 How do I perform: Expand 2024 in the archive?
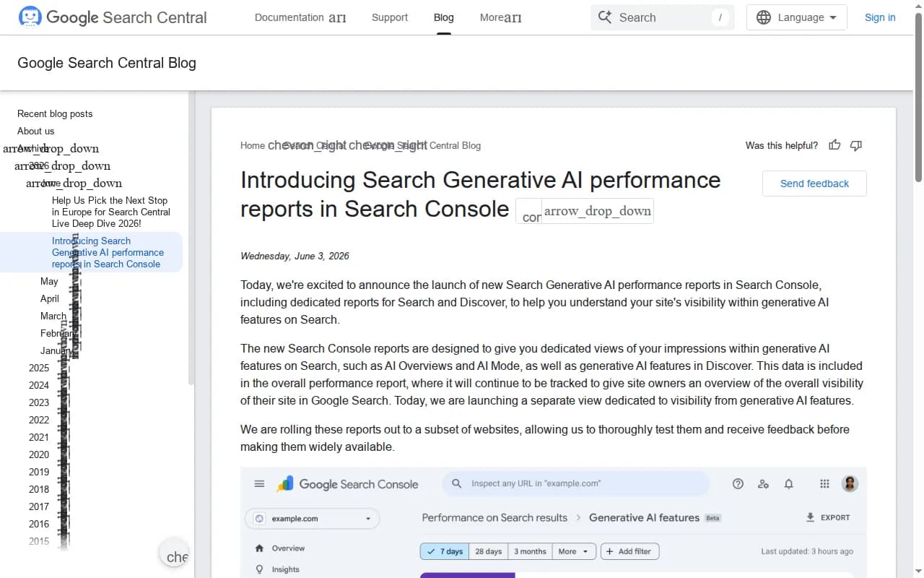click(x=39, y=385)
